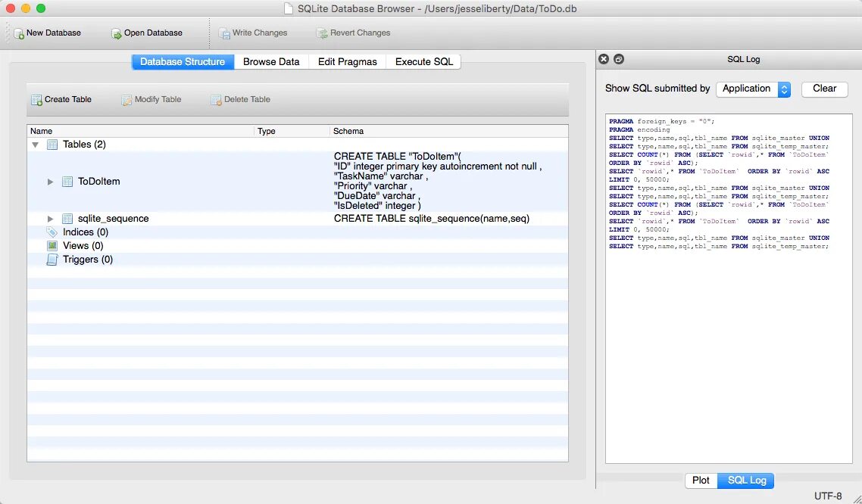
Task: Select the Indices (0) row
Action: [298, 232]
